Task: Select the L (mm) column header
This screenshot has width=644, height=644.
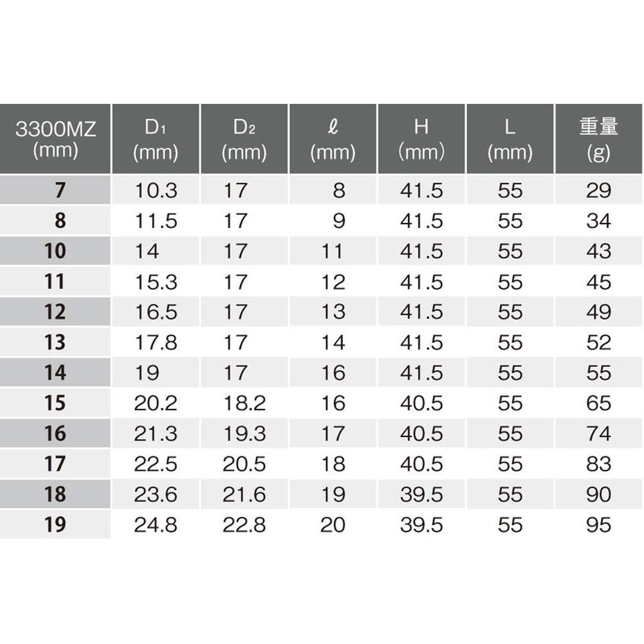Action: click(x=510, y=138)
